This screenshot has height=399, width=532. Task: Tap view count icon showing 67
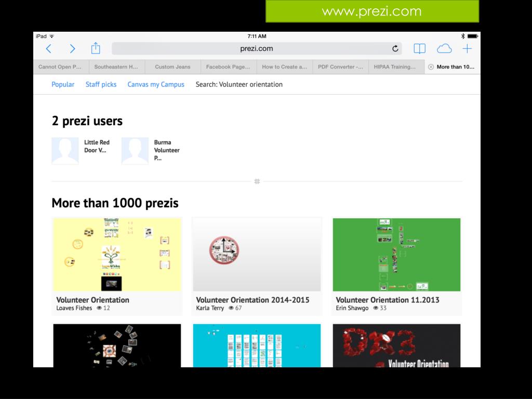(231, 308)
